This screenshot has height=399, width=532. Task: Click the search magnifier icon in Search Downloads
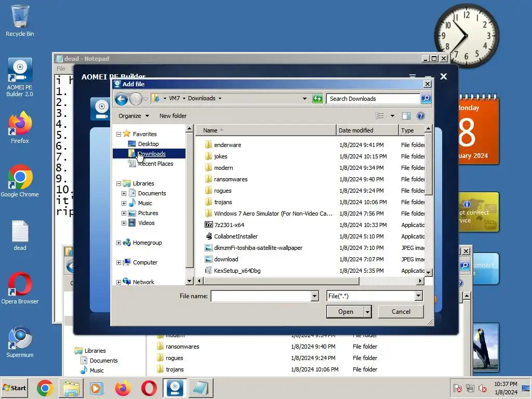(x=426, y=98)
